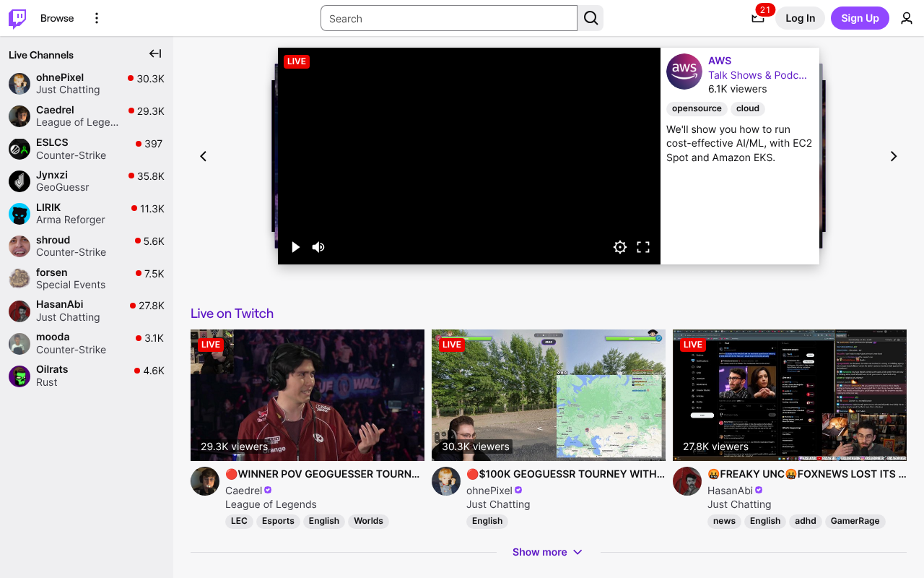This screenshot has width=924, height=578.
Task: Click shroud avatar in sidebar
Action: point(19,246)
